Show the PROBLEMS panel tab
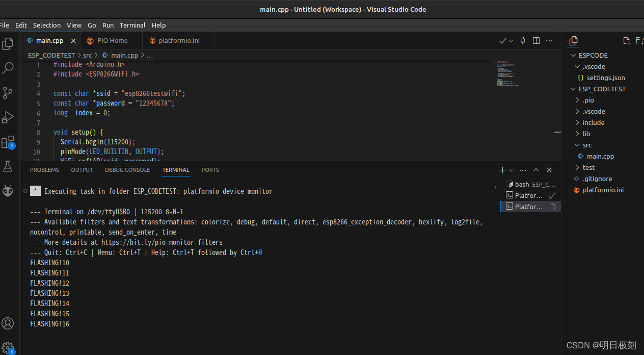 (x=44, y=170)
